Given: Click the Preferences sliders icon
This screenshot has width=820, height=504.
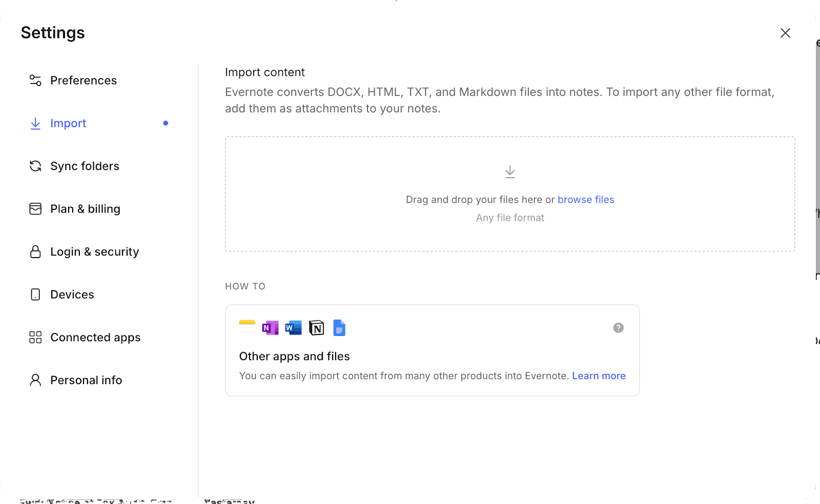Looking at the screenshot, I should click(35, 80).
